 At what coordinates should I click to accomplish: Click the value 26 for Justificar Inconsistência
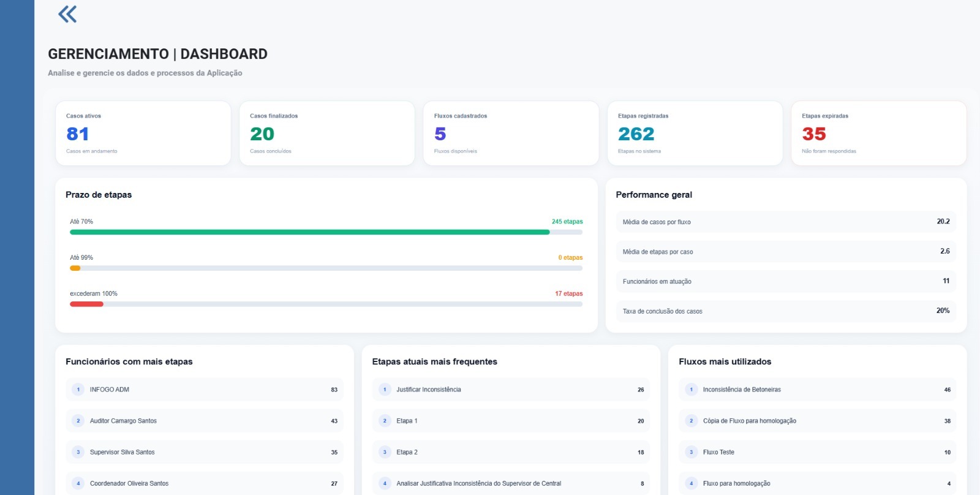coord(641,390)
